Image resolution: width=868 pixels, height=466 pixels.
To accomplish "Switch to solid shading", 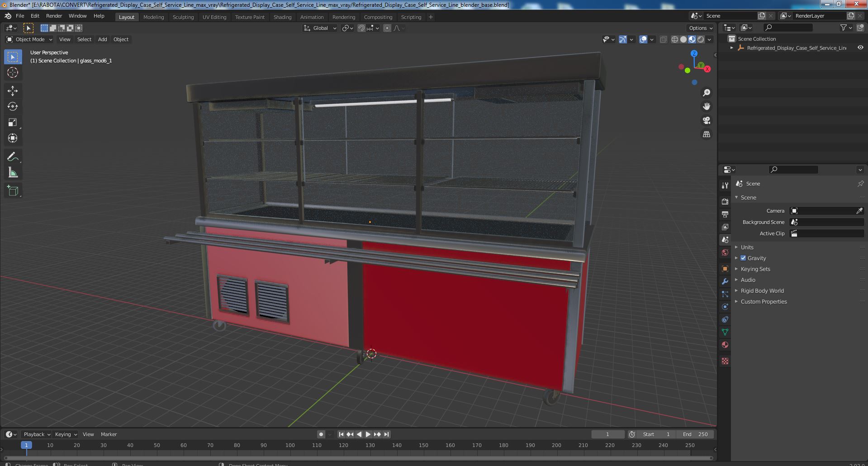I will [x=683, y=39].
